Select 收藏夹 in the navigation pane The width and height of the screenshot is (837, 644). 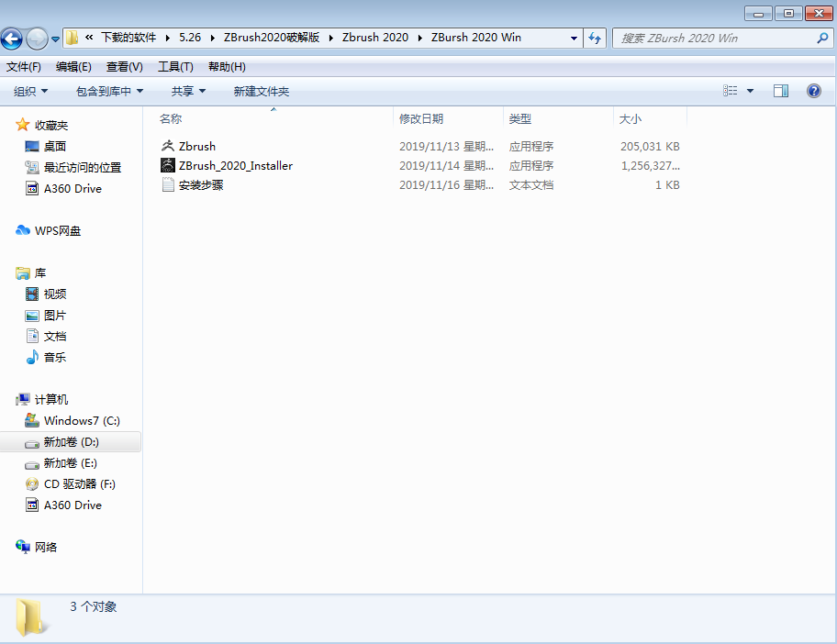[x=51, y=126]
